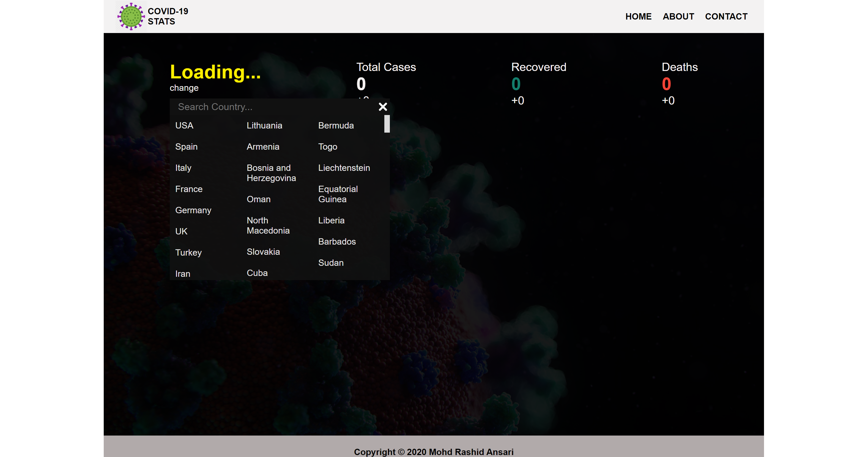Click the COVID-19 virus logo icon
This screenshot has height=457, width=868.
click(x=131, y=16)
